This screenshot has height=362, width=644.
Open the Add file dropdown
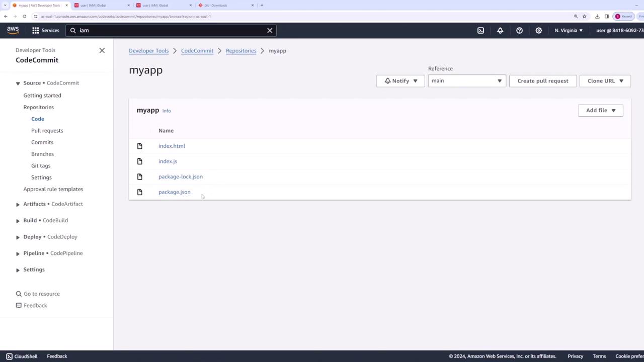pos(601,110)
